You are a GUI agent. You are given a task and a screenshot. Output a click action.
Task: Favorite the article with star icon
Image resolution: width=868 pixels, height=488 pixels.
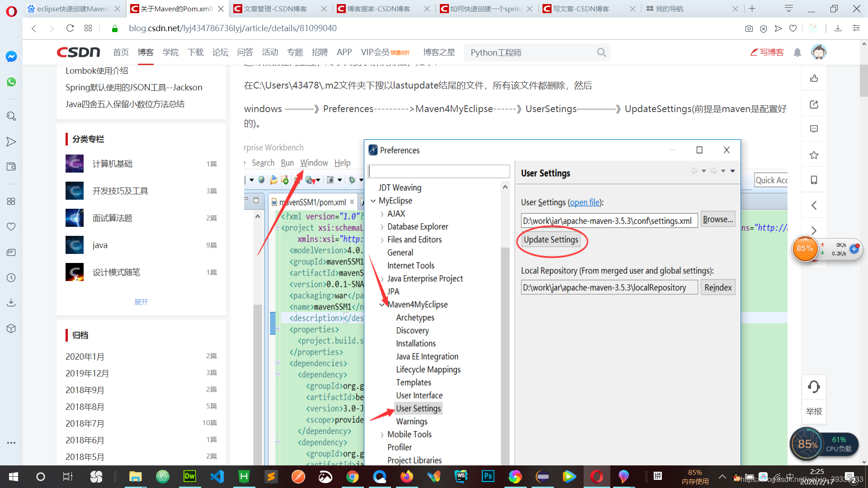[x=814, y=155]
